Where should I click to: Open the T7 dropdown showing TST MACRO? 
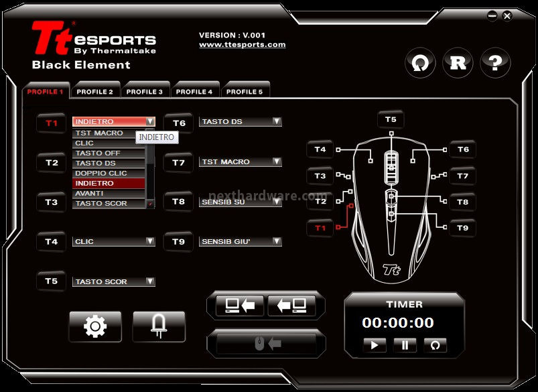pos(240,161)
